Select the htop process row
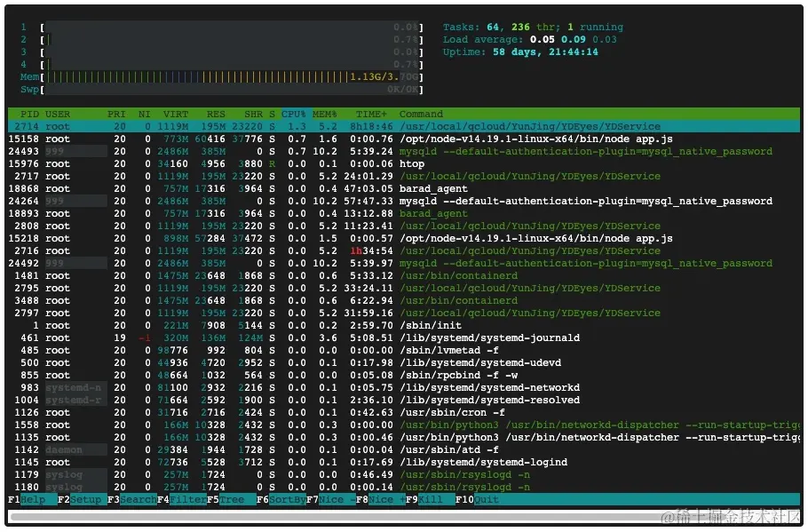The height and width of the screenshot is (532, 808). 404,163
